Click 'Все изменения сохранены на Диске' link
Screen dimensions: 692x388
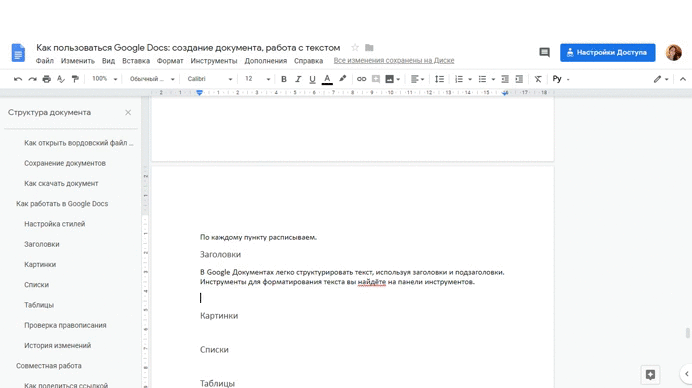coord(394,60)
